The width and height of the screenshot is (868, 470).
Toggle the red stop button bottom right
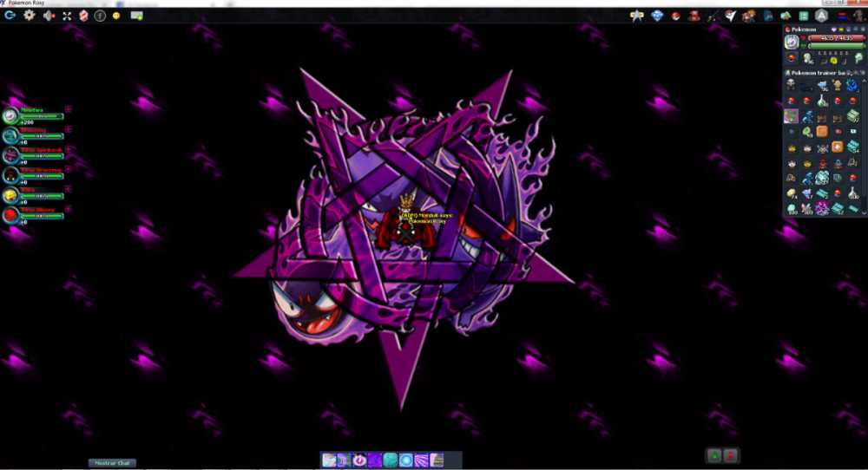[731, 455]
